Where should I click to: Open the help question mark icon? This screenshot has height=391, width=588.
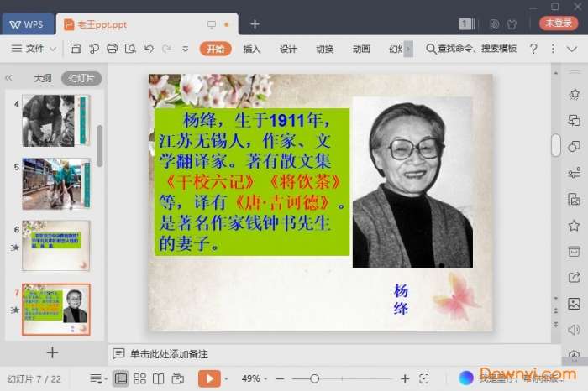533,49
